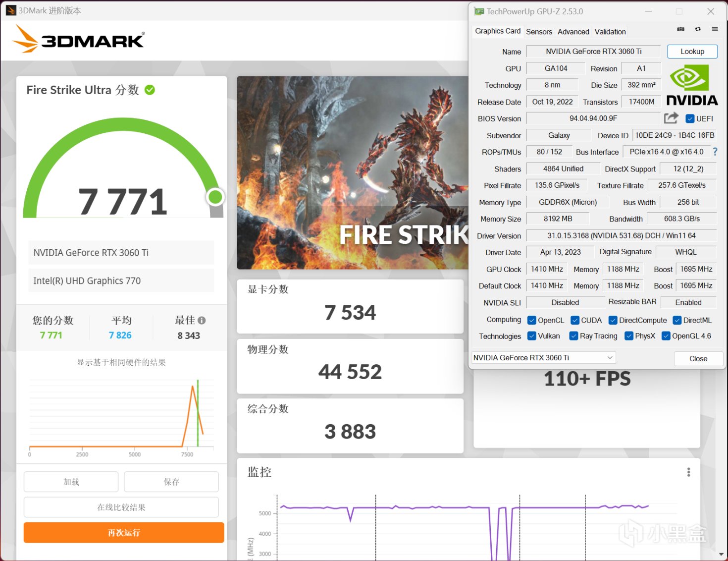Click the 显卡分数 value 7 534
Image resolution: width=728 pixels, height=561 pixels.
tap(350, 313)
